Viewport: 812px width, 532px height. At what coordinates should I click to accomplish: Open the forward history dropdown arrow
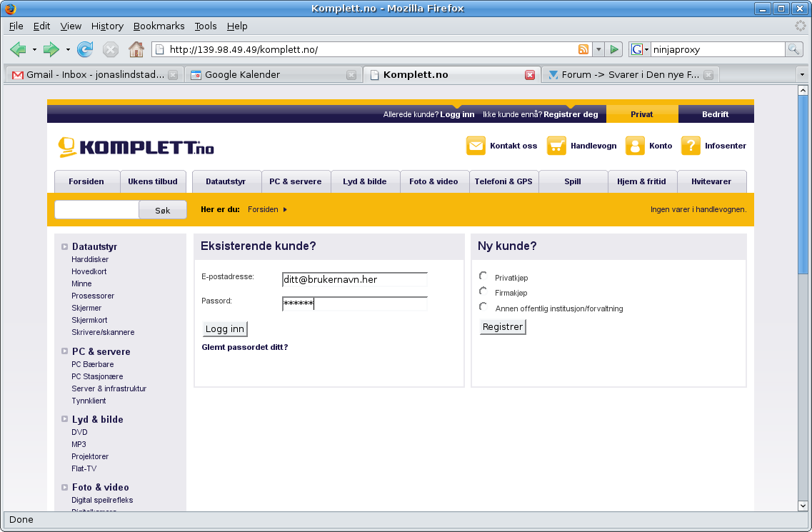click(x=67, y=50)
